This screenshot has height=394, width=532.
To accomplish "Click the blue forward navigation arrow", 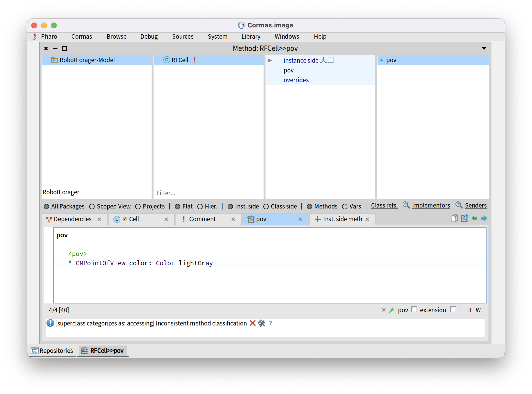I will 484,218.
